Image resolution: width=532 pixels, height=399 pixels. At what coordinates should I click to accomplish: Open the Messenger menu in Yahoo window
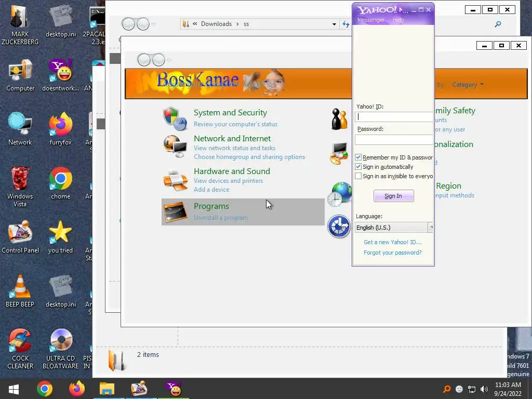click(x=371, y=20)
